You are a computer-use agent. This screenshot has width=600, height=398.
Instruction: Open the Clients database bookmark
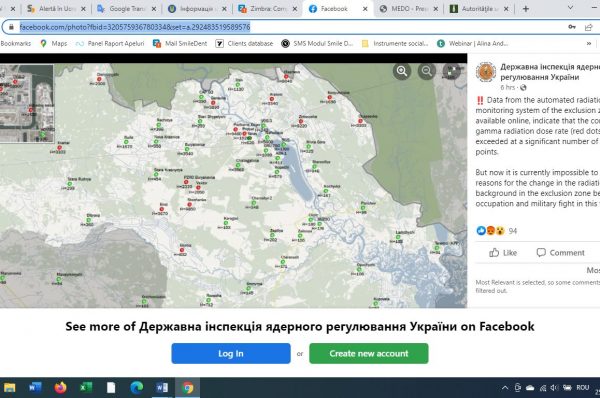245,44
